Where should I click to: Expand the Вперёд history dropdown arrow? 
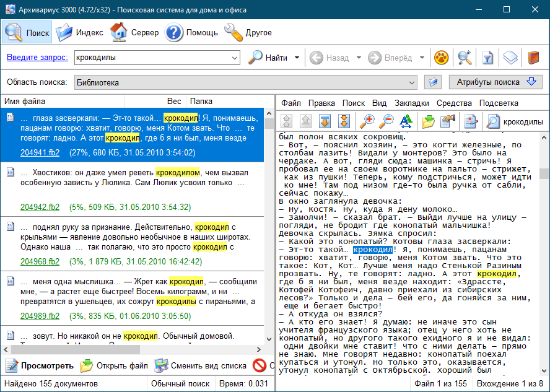click(x=422, y=58)
